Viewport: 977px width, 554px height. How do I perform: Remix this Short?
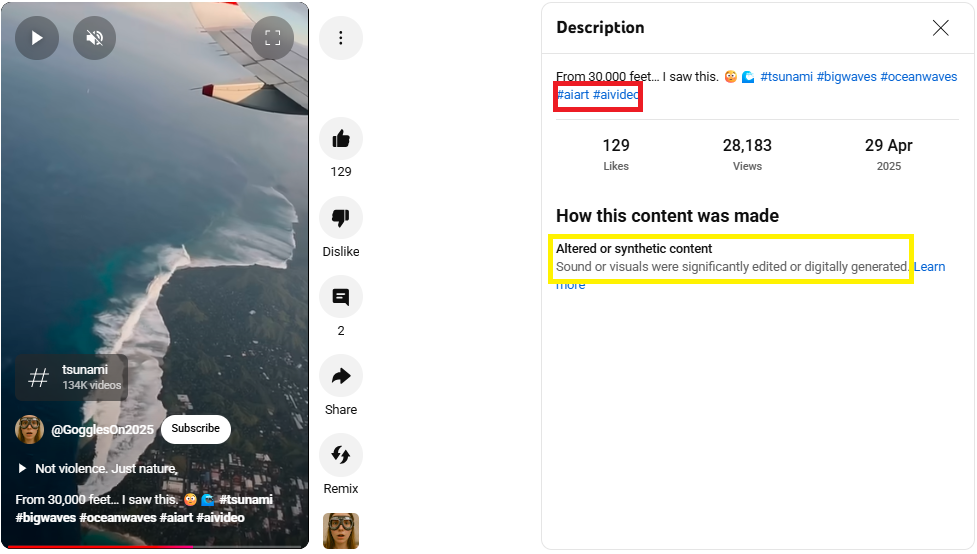click(341, 455)
